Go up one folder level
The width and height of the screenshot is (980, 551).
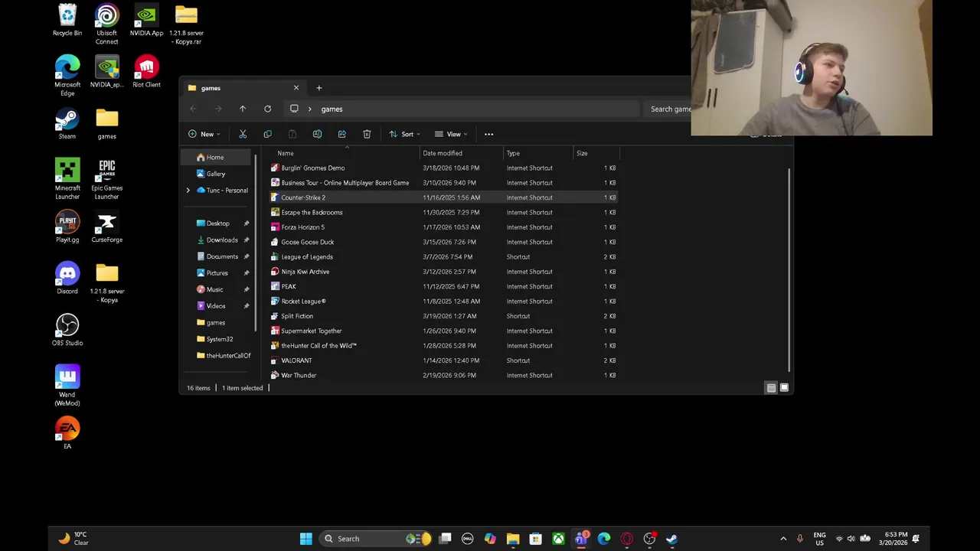[243, 109]
